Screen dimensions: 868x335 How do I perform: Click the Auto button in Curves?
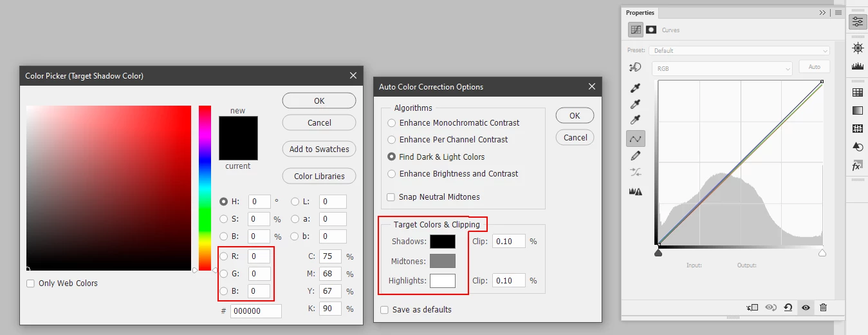pyautogui.click(x=814, y=66)
